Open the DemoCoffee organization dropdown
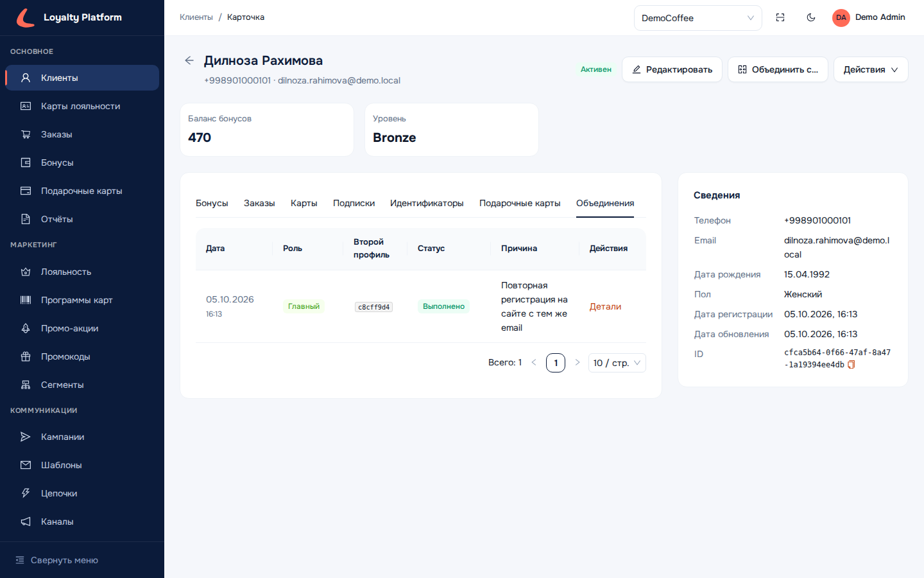 [x=698, y=18]
